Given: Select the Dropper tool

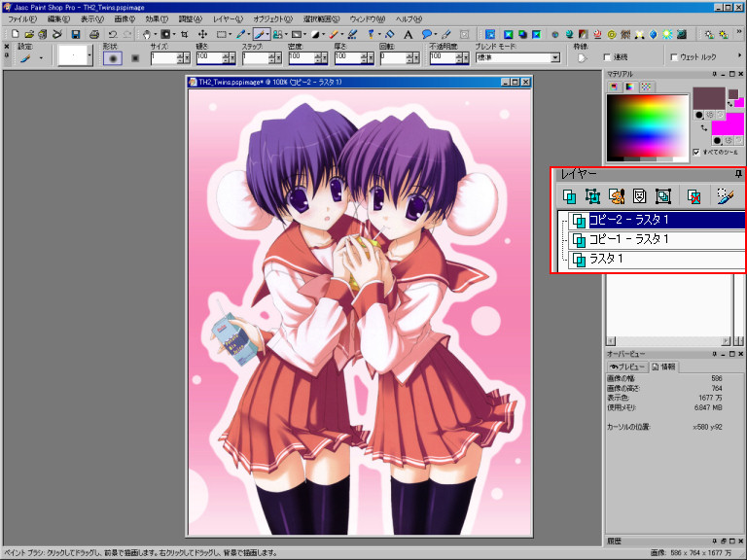Looking at the screenshot, I should coord(240,34).
